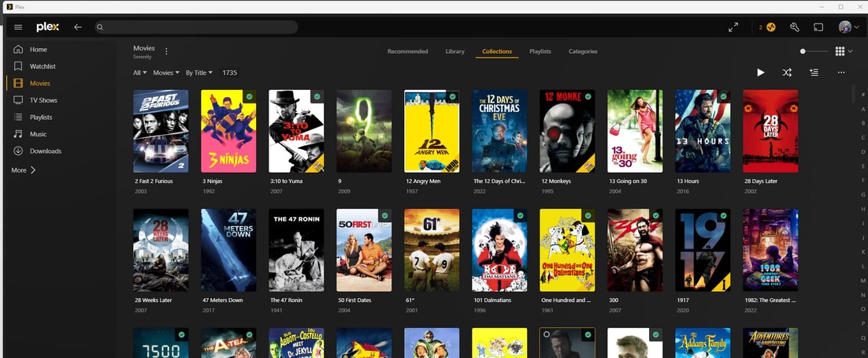The image size is (868, 358).
Task: Select the Collections tab
Action: (x=497, y=51)
